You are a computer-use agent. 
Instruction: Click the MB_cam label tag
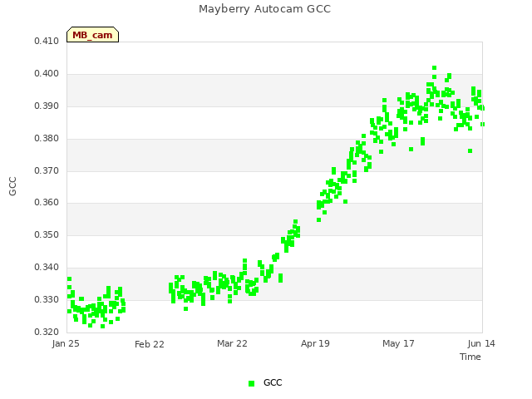point(92,35)
